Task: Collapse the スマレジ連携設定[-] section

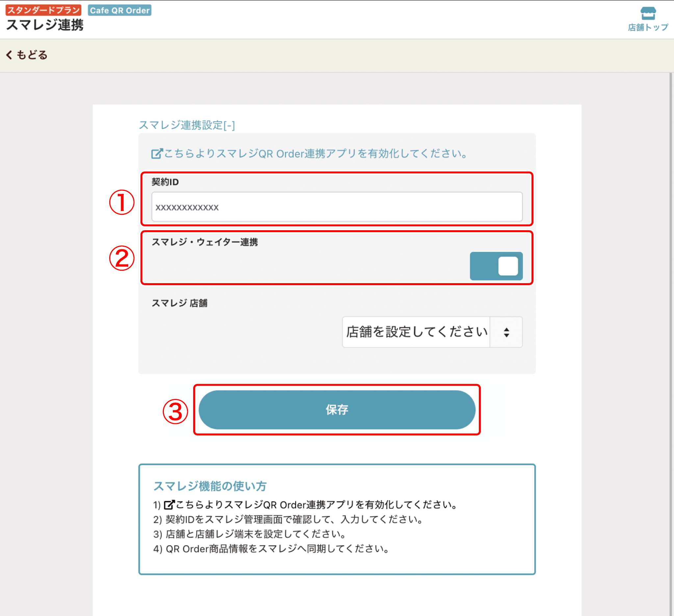Action: 187,125
